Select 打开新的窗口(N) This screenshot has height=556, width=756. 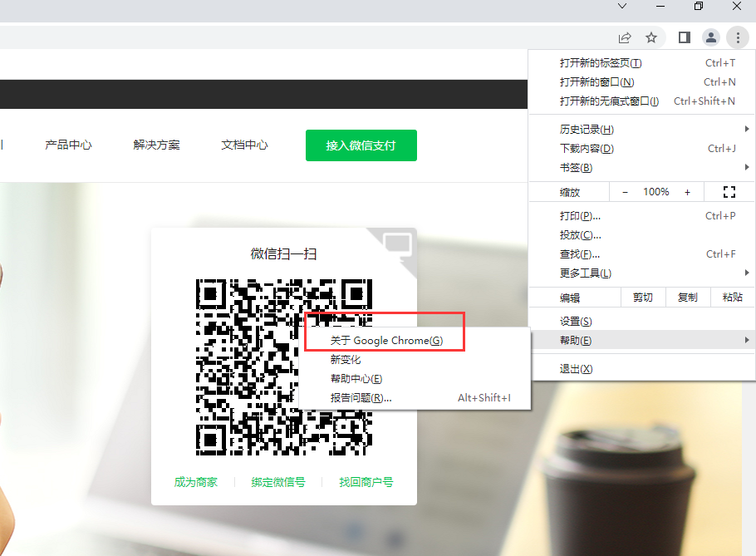tap(641, 82)
